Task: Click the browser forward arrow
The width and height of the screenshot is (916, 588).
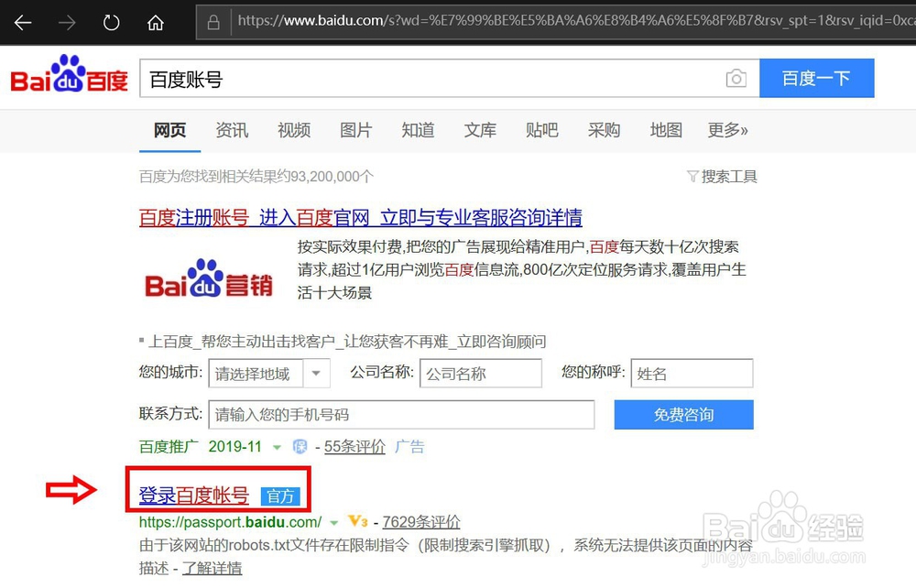Action: [x=67, y=23]
